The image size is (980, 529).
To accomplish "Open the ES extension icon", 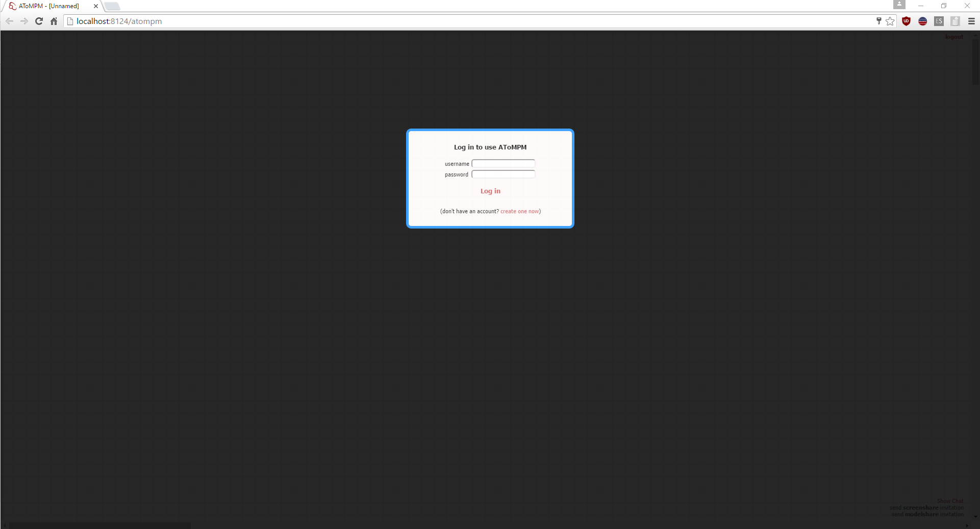I will (x=939, y=21).
